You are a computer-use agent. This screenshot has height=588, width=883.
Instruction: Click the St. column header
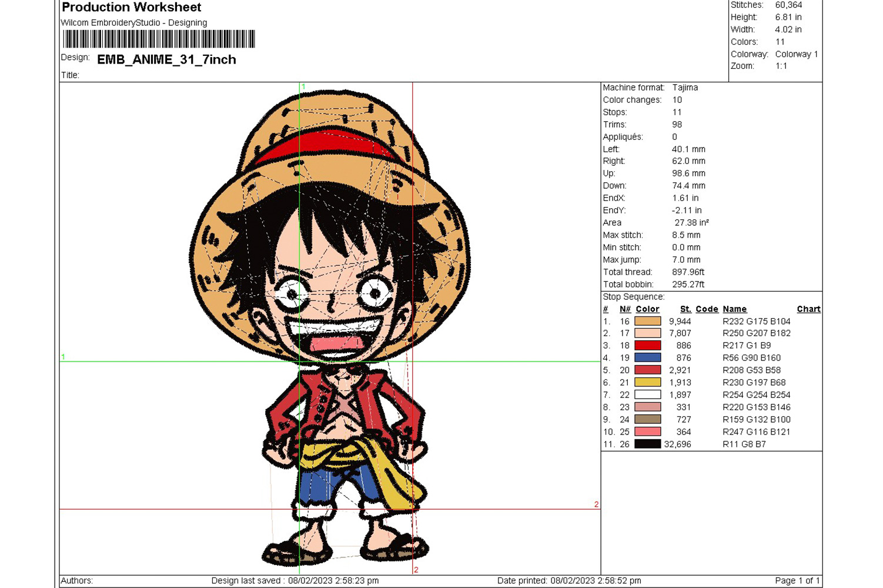(x=685, y=309)
